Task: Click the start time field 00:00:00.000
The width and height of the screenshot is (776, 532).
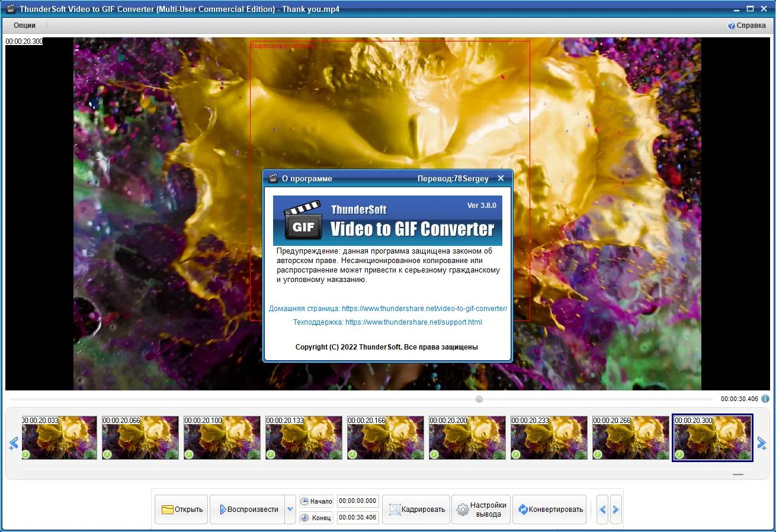Action: click(358, 501)
